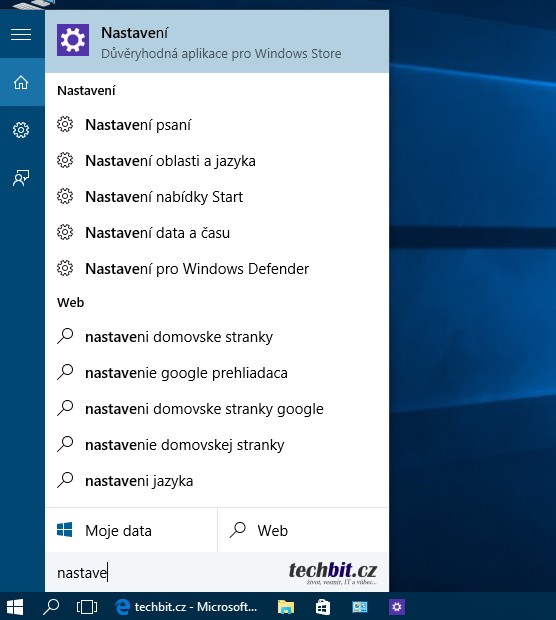
Task: Open Nastavení data a času result
Action: coord(217,233)
